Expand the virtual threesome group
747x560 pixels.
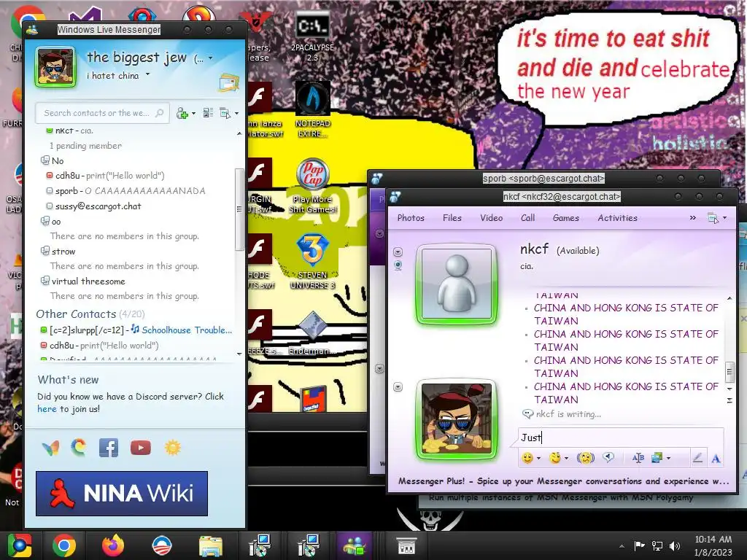tap(44, 281)
